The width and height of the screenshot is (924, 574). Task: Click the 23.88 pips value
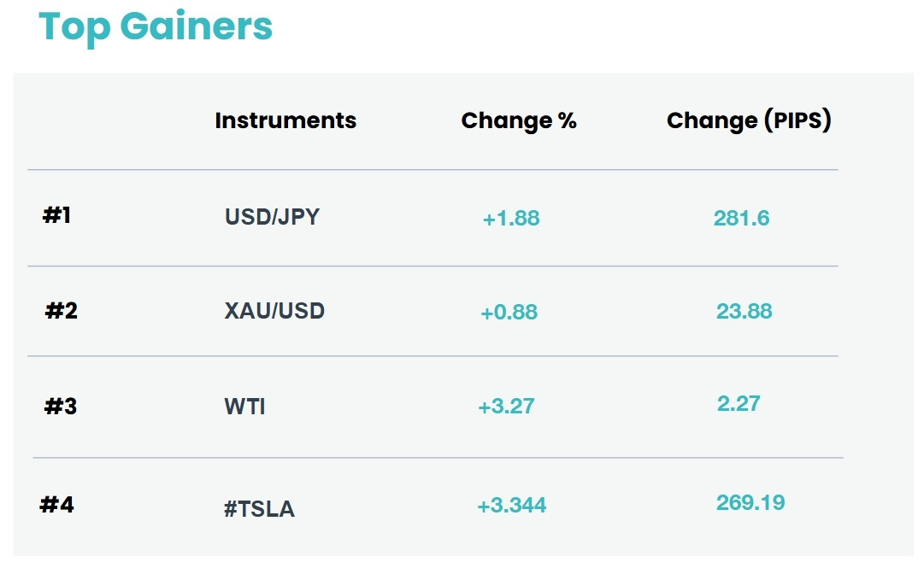(744, 312)
